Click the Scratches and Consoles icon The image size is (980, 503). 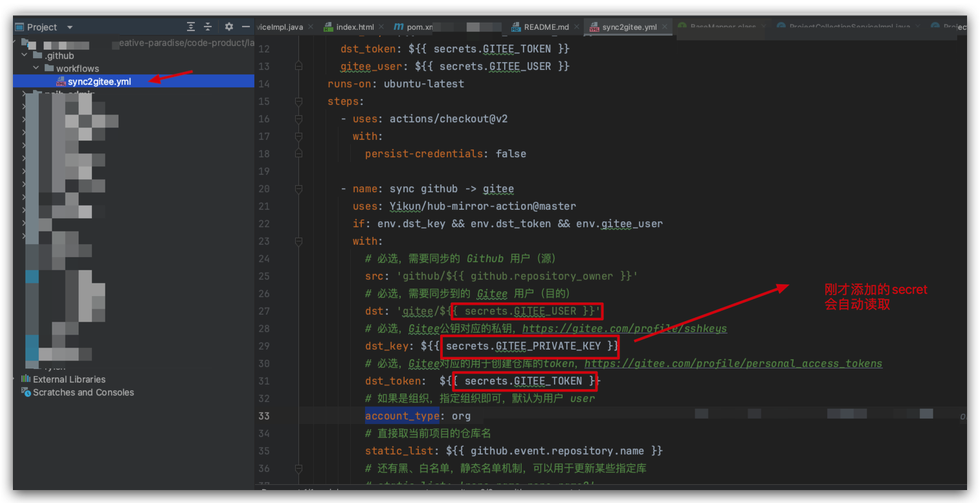(27, 392)
